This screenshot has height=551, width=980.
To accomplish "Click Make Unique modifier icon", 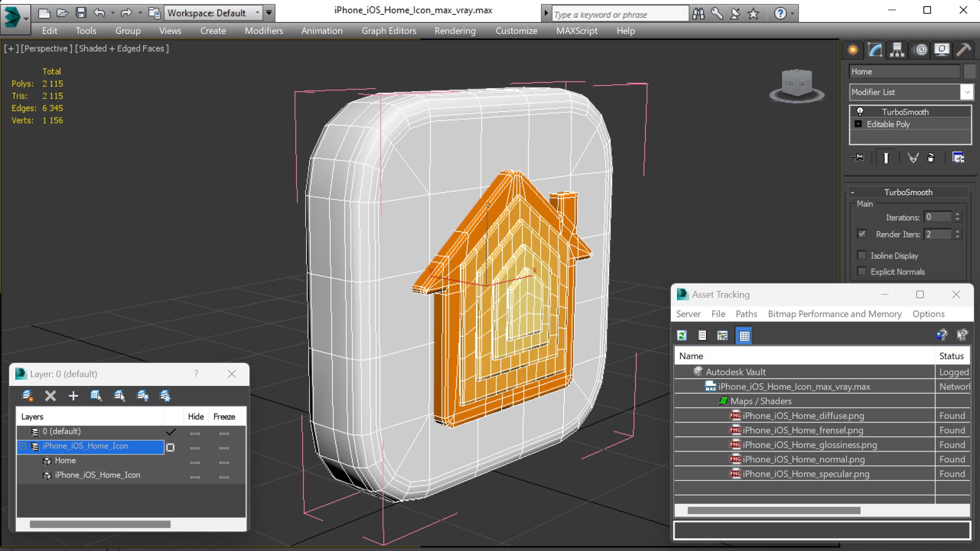I will tap(913, 158).
